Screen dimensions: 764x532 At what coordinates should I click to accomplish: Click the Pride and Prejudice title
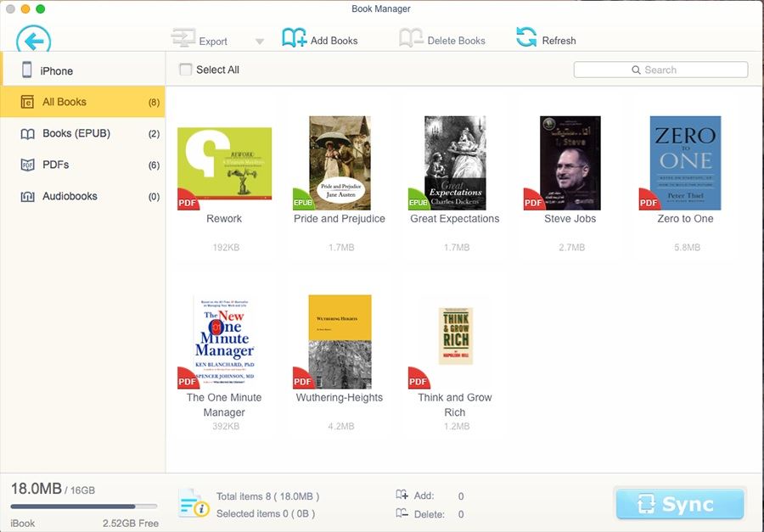point(340,219)
